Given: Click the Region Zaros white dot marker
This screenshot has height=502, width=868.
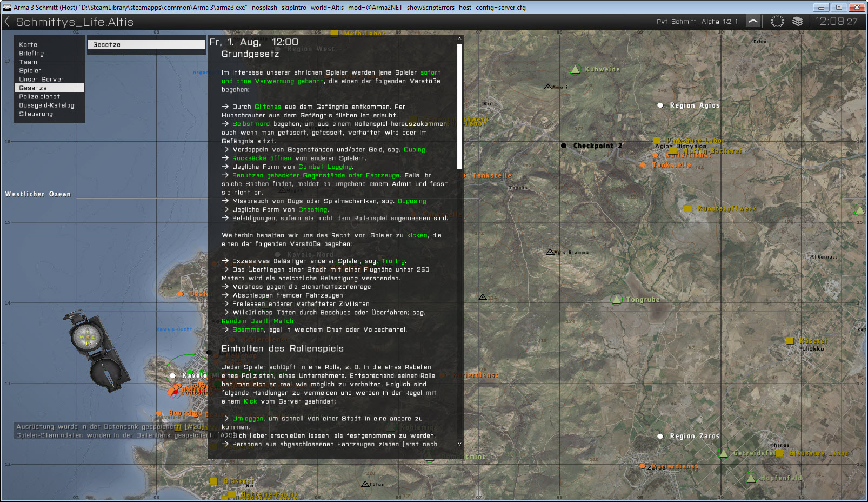Looking at the screenshot, I should click(x=660, y=436).
